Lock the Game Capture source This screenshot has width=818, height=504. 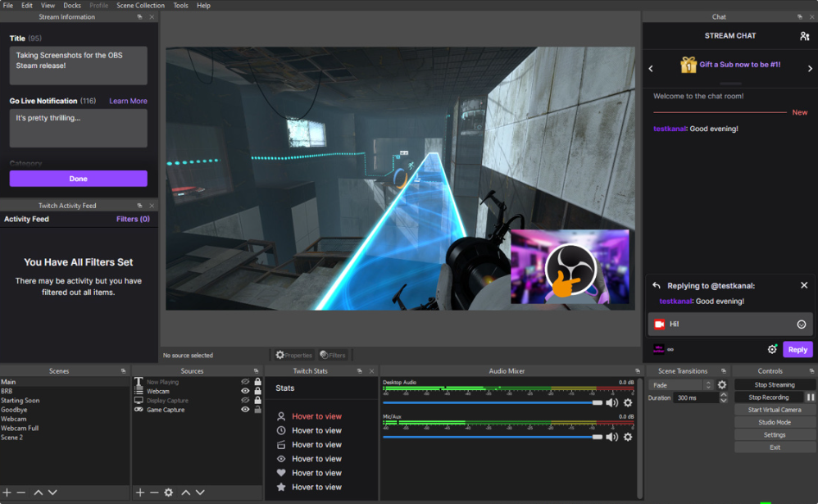[x=257, y=410]
